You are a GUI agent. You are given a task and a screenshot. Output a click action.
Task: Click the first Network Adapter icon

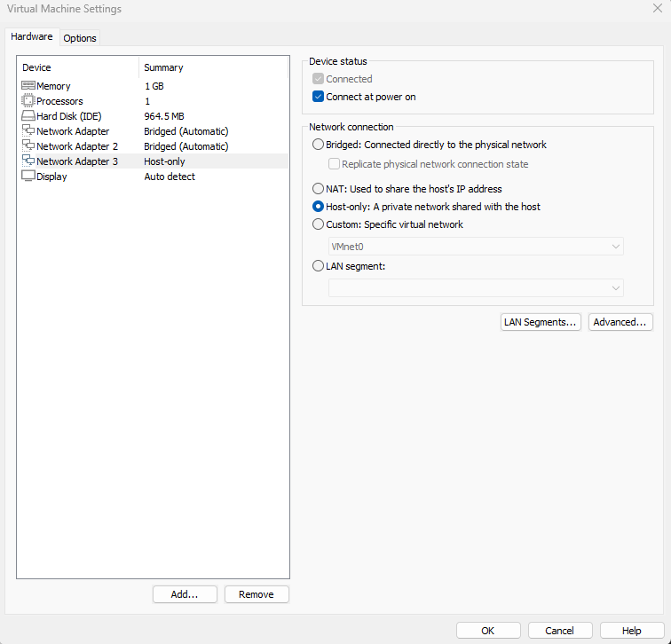[x=28, y=131]
